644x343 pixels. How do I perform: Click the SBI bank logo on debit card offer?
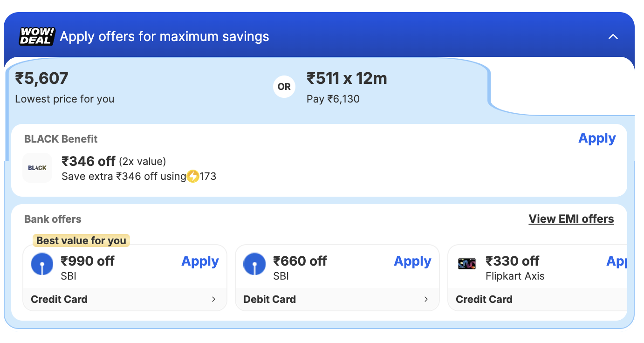pyautogui.click(x=254, y=263)
